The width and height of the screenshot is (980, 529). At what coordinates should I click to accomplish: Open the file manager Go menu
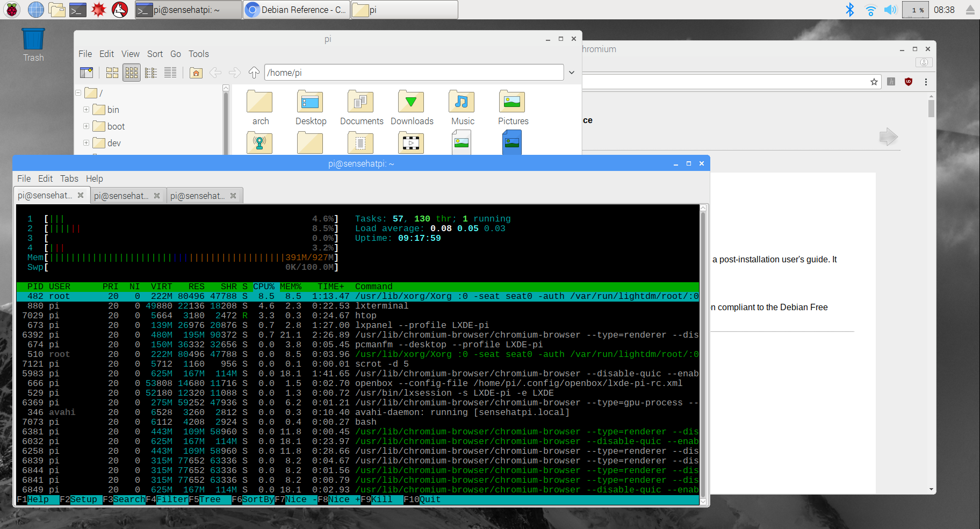tap(176, 54)
